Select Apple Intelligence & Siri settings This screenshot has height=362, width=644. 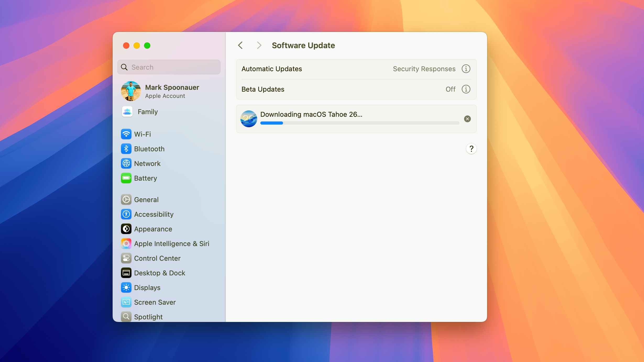(x=172, y=243)
